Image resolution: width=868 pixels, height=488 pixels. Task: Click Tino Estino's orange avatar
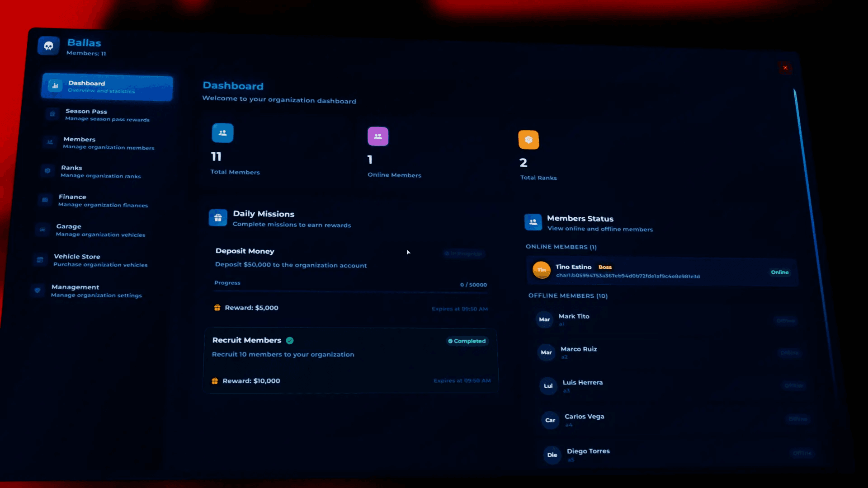(x=541, y=270)
